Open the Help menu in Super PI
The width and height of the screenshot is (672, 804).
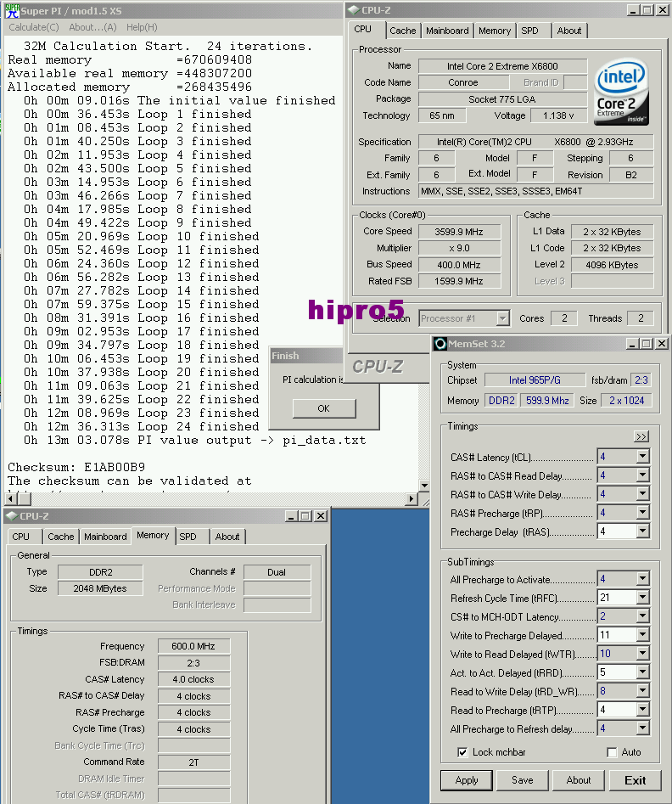(x=142, y=27)
